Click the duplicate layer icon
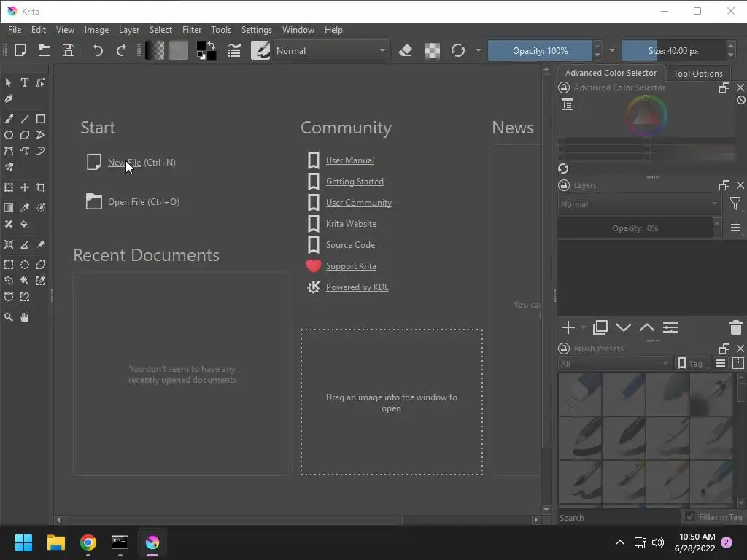The height and width of the screenshot is (560, 747). [600, 327]
